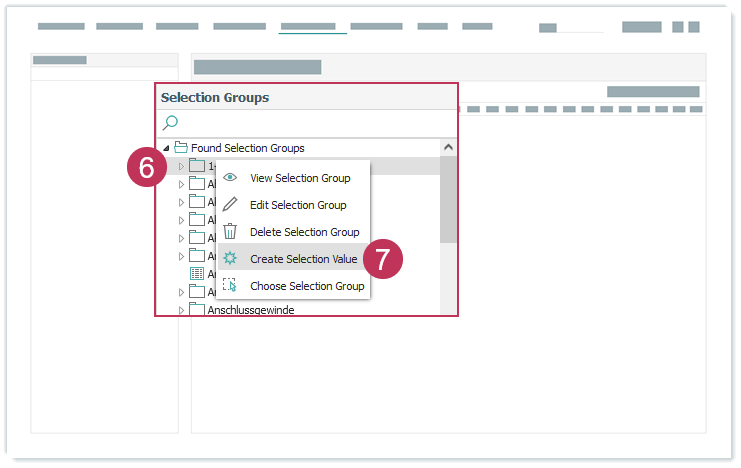
Task: Expand the highlighted first selection group folder
Action: pos(181,166)
